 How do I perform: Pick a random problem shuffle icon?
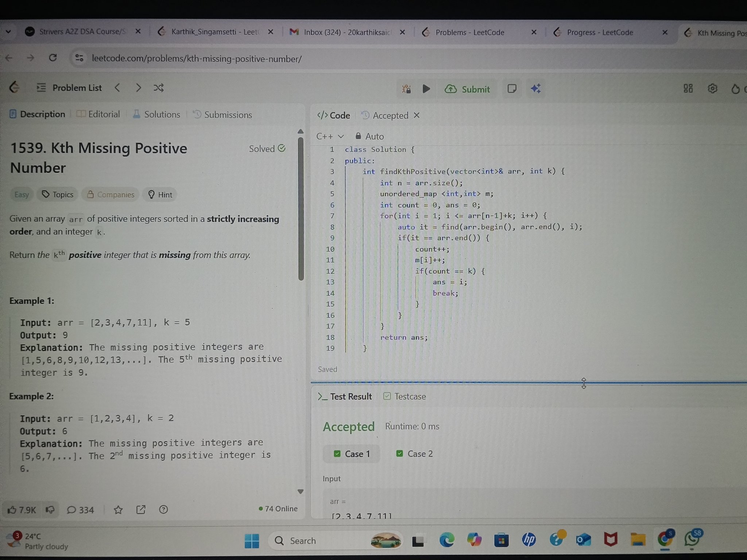[x=159, y=88]
